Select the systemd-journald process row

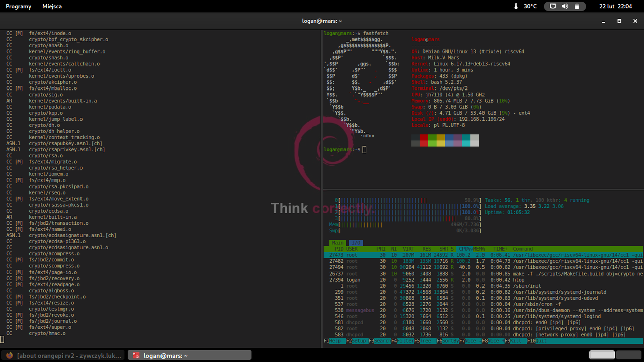[483, 292]
